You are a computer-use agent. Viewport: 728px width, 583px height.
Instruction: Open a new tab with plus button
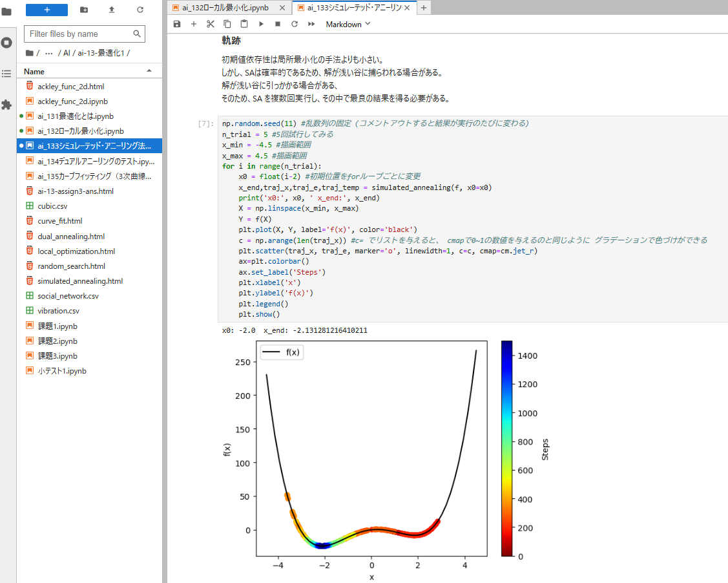(x=424, y=7)
